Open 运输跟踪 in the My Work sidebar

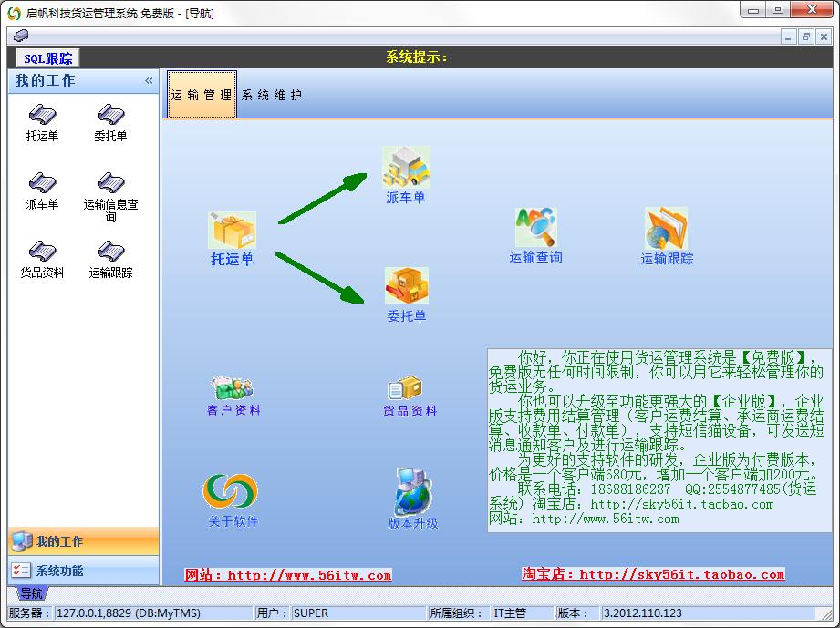point(111,260)
